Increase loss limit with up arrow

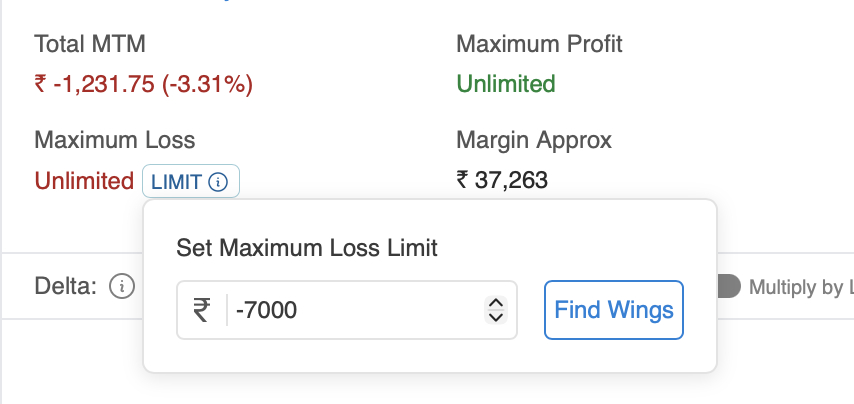point(495,304)
